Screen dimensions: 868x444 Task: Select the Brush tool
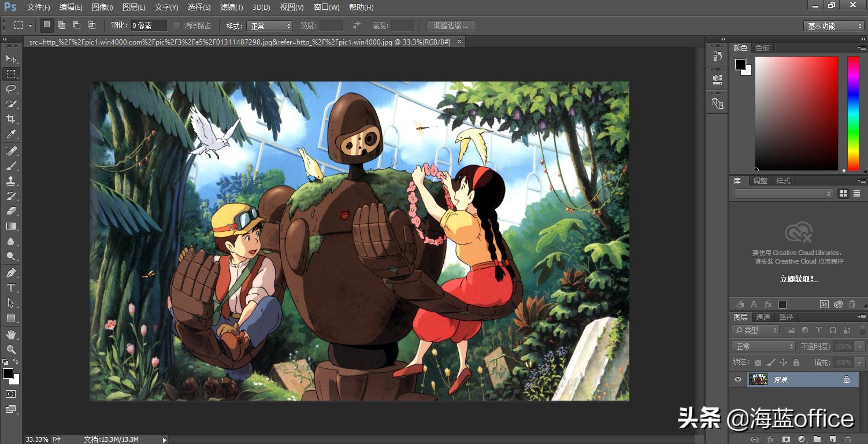(x=10, y=166)
